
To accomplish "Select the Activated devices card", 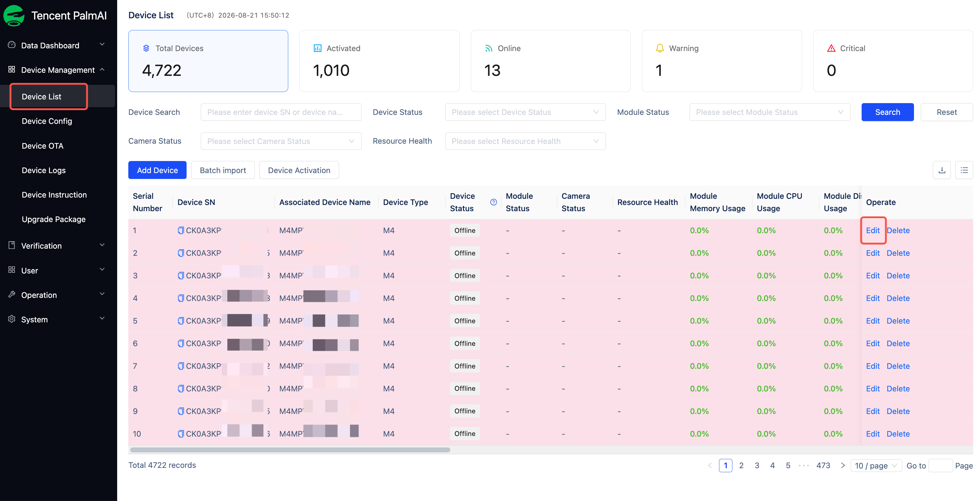I will [x=379, y=61].
